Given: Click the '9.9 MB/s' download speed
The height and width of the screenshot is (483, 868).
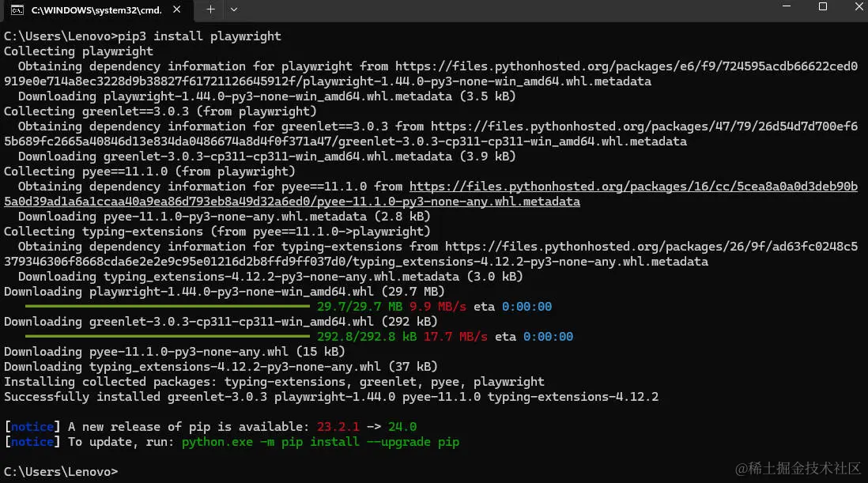Looking at the screenshot, I should click(x=437, y=307).
